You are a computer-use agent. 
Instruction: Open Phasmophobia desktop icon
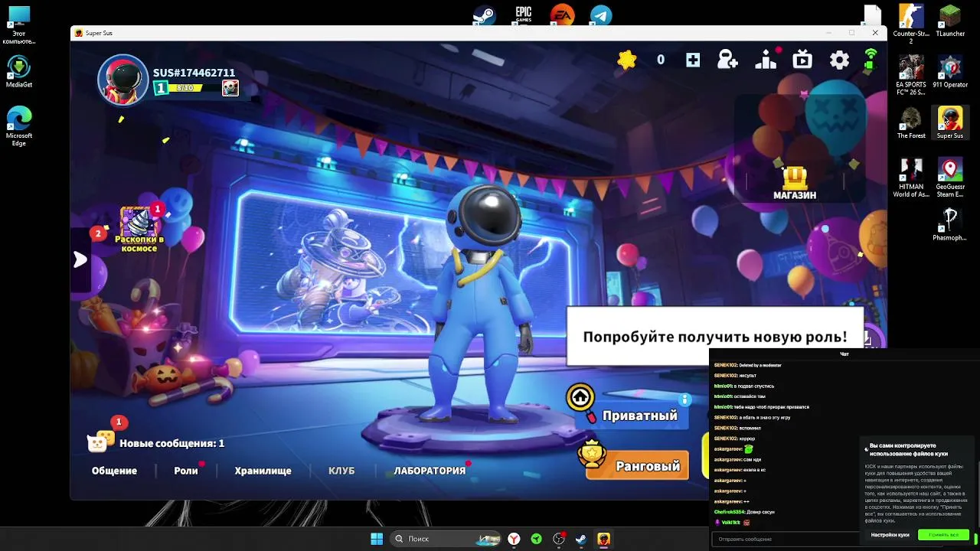(x=950, y=225)
